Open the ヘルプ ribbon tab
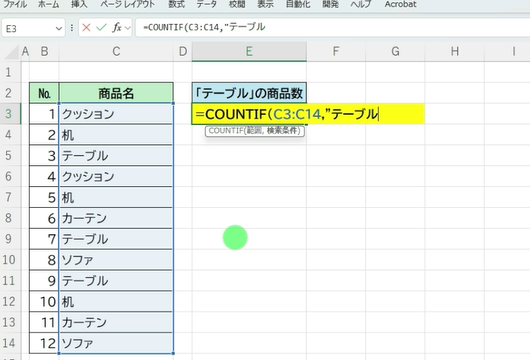530x360 pixels. pyautogui.click(x=361, y=4)
